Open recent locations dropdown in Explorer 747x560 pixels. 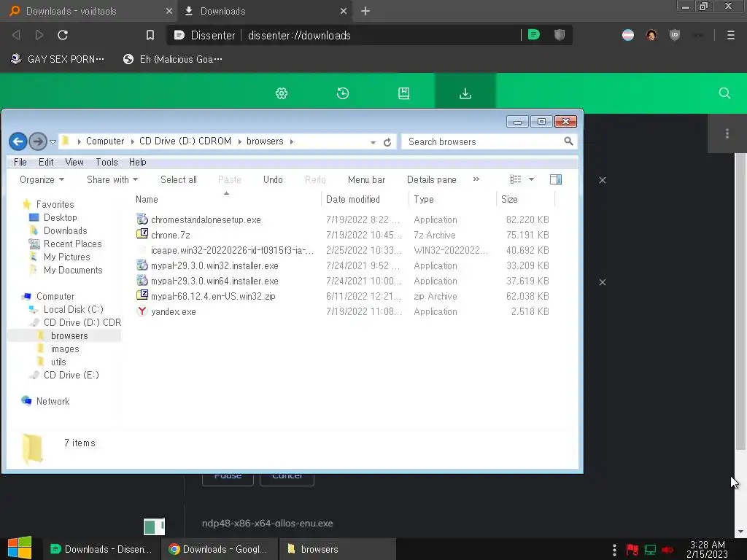coord(53,142)
